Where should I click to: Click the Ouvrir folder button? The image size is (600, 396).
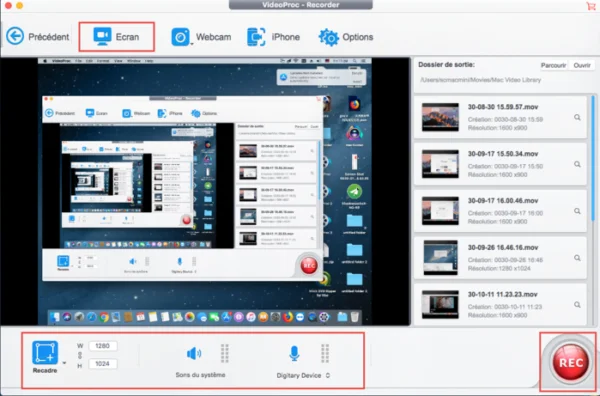582,65
